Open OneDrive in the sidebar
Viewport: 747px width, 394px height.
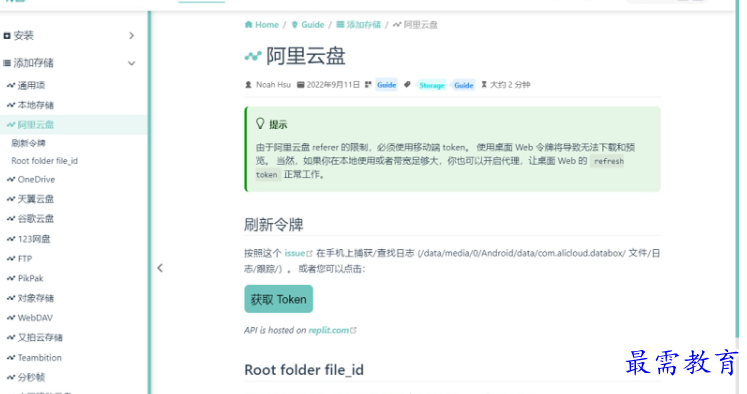coord(36,180)
